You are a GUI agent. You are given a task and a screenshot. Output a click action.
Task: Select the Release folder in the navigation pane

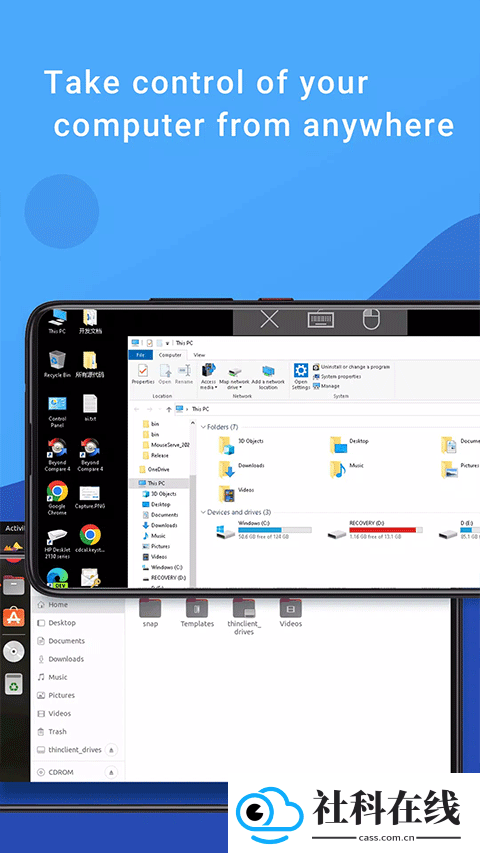[156, 455]
